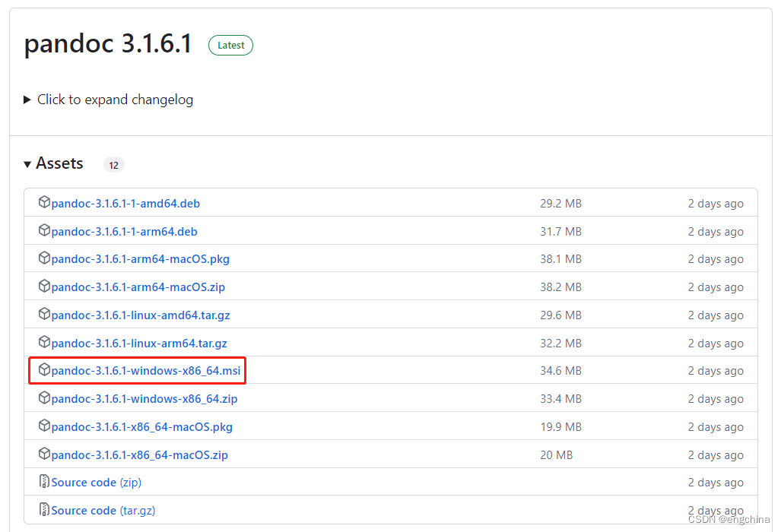Collapse the Assets section triangle
781x532 pixels.
(x=27, y=164)
